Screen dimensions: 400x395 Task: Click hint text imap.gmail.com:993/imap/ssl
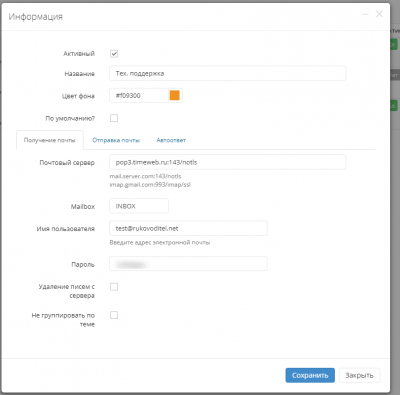(150, 184)
